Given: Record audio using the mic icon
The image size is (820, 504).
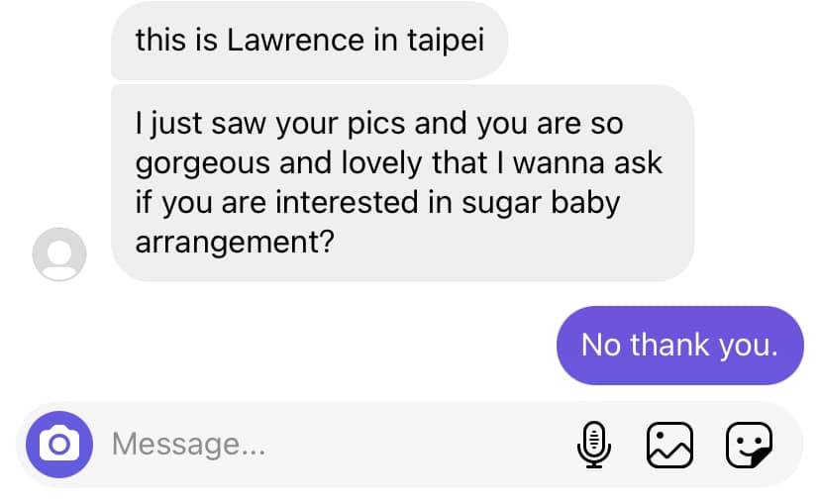Looking at the screenshot, I should pos(593,444).
